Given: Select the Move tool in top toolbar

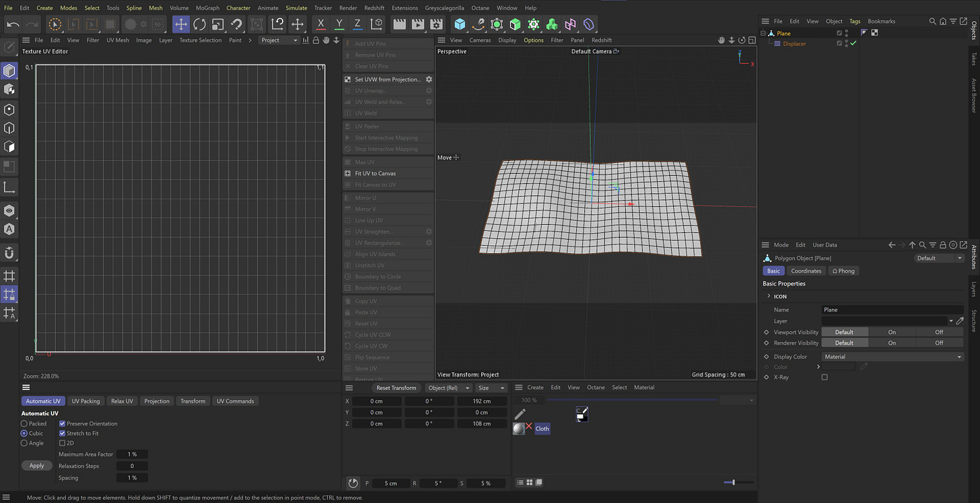Looking at the screenshot, I should [181, 24].
